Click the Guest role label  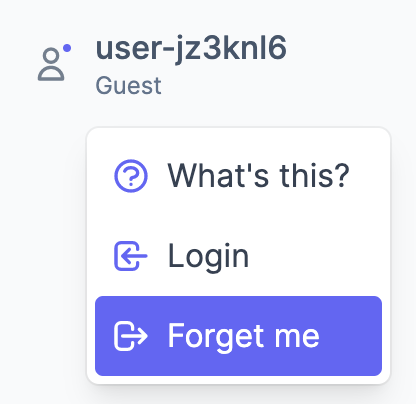coord(128,86)
